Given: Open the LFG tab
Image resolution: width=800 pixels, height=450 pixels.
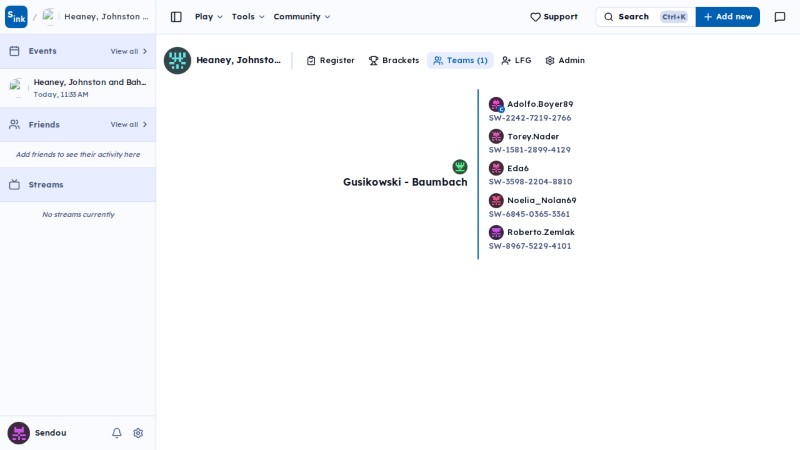Looking at the screenshot, I should point(516,60).
